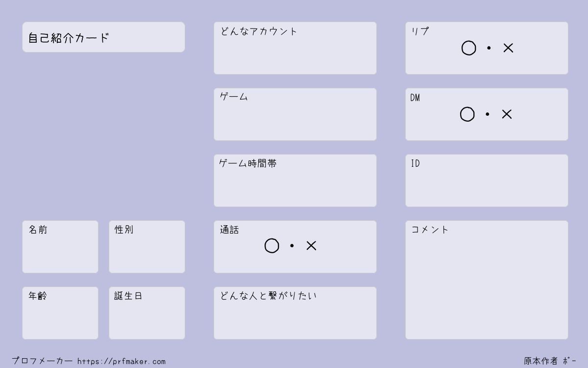Screen dimensions: 588x368
Task: Click the 性別 field box
Action: point(147,247)
